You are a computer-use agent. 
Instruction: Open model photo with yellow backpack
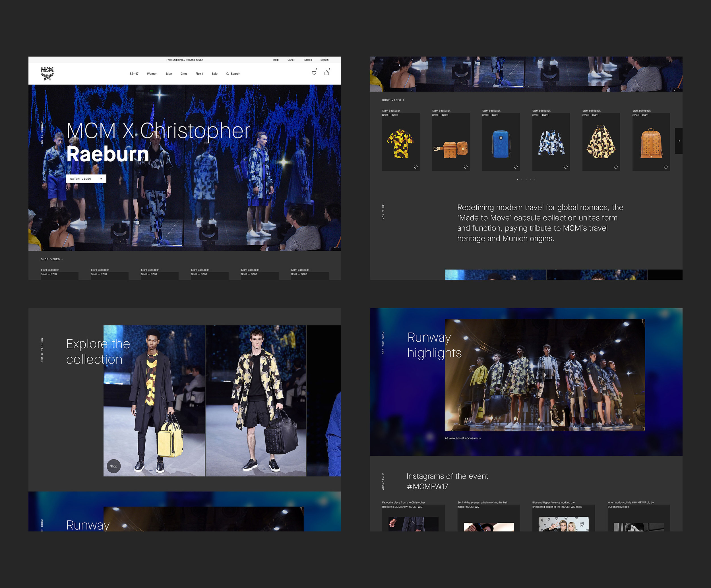[154, 401]
